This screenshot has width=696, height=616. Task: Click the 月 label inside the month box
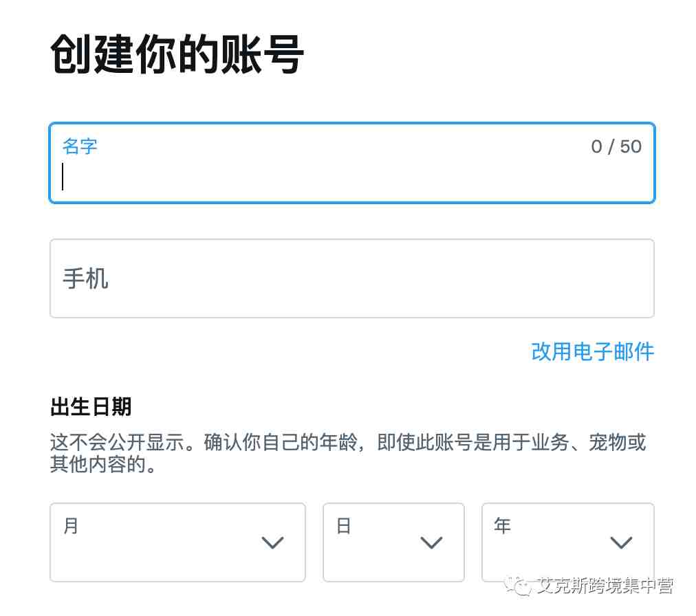(x=71, y=525)
